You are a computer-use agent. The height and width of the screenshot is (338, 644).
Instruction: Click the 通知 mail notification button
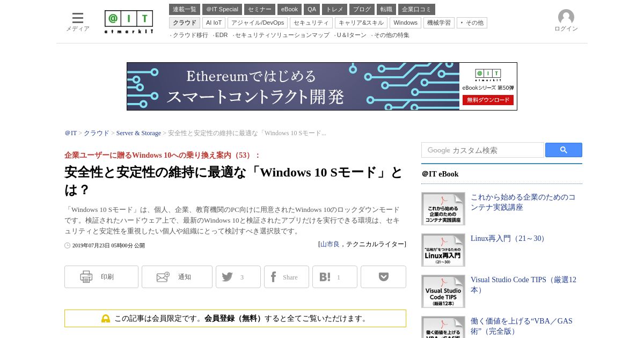click(177, 277)
